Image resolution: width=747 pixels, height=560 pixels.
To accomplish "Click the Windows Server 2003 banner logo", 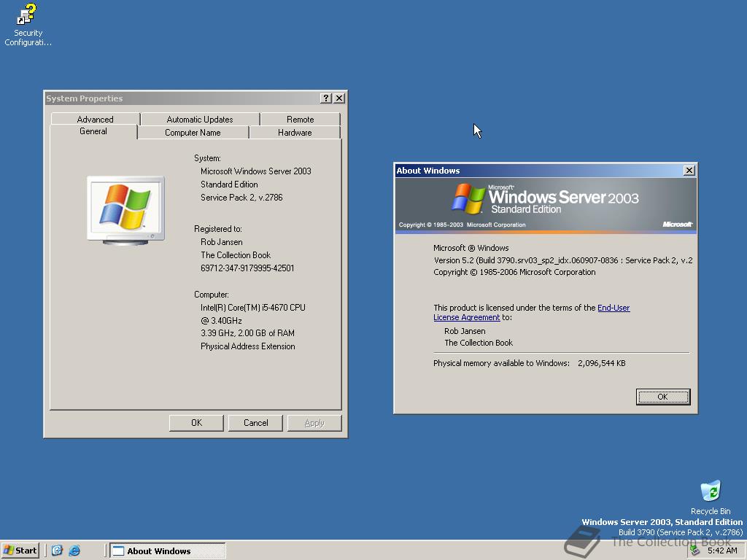I will pyautogui.click(x=546, y=198).
